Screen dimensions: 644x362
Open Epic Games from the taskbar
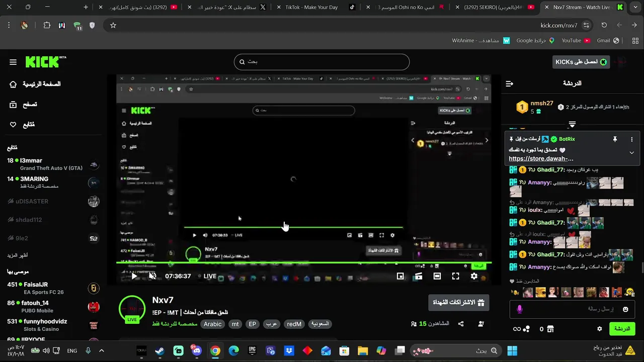(x=252, y=351)
